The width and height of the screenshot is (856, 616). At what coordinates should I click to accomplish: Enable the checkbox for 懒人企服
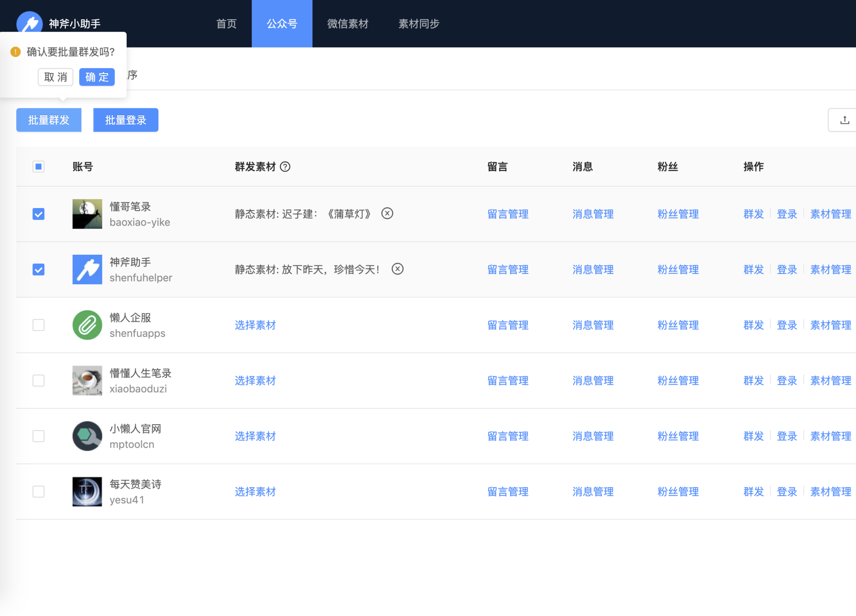pos(38,325)
